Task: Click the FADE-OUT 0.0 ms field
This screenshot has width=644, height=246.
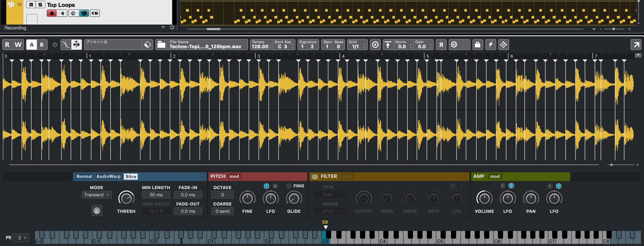Action: pyautogui.click(x=188, y=211)
